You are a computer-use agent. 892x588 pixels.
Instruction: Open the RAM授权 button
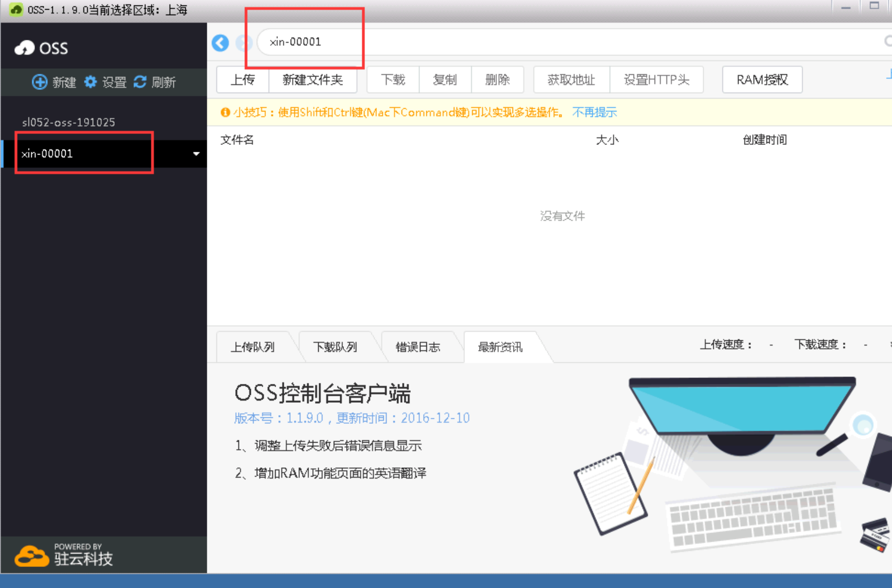click(x=762, y=80)
